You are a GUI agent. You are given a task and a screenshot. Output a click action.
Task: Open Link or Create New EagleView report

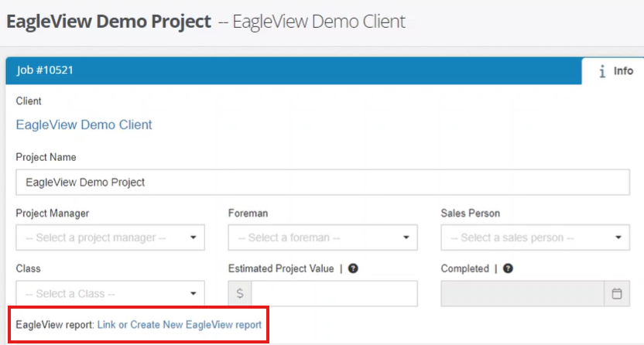[x=180, y=324]
